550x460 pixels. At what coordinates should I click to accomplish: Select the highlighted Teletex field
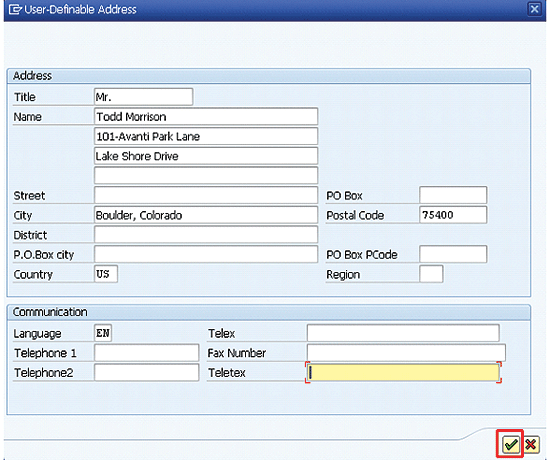(x=403, y=373)
